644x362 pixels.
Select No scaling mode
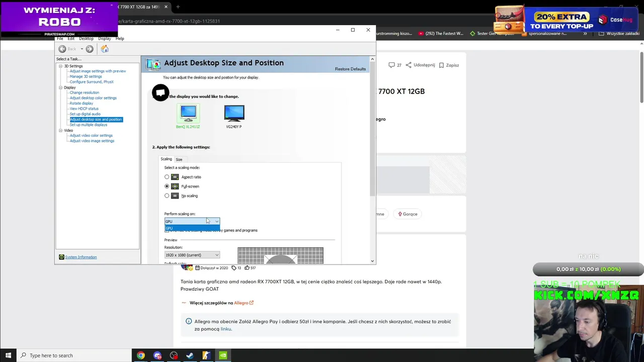[167, 196]
